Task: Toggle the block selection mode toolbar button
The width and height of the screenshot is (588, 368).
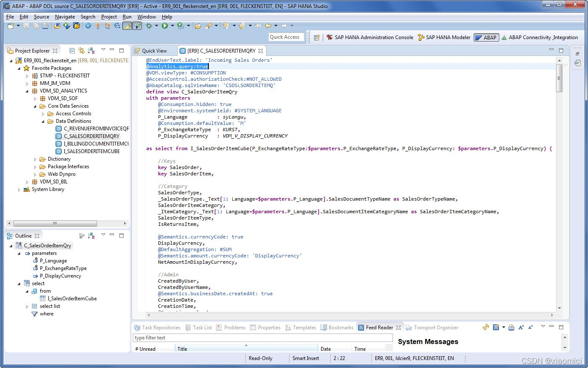Action: [137, 26]
